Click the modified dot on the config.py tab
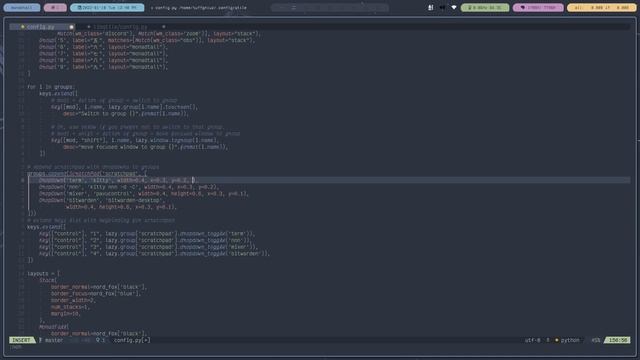 [x=71, y=27]
